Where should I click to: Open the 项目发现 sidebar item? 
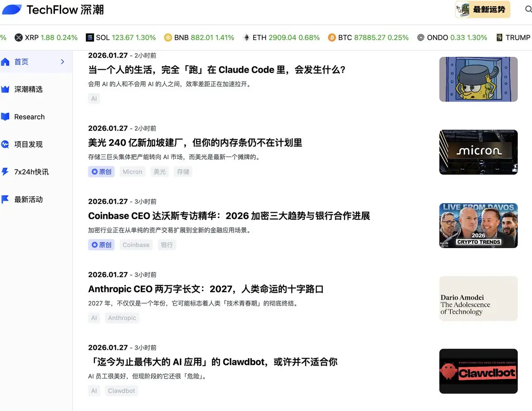click(36, 144)
